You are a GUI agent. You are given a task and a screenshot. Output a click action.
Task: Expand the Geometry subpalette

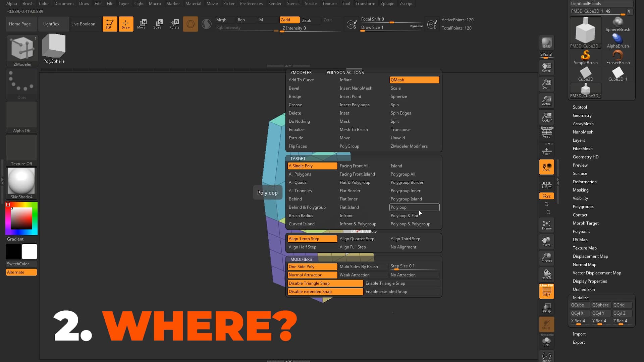pyautogui.click(x=582, y=115)
